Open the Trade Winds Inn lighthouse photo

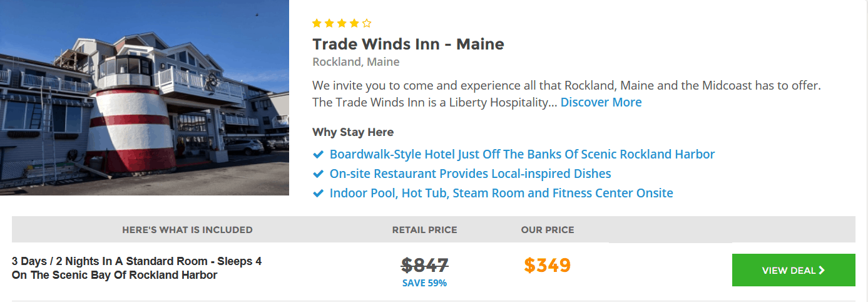coord(145,98)
